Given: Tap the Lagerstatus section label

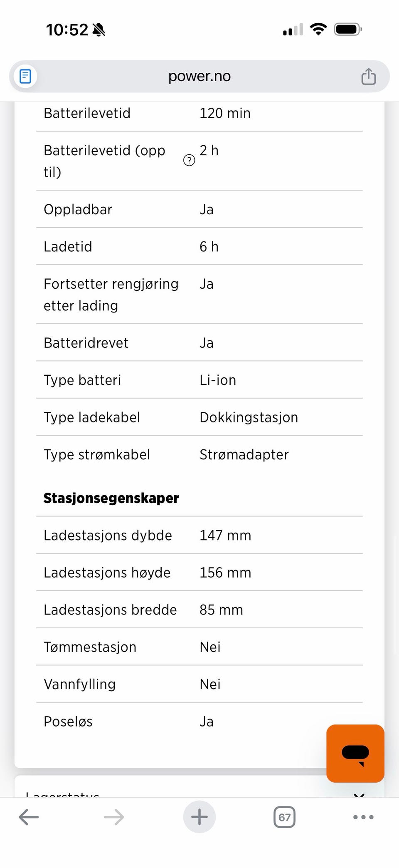Looking at the screenshot, I should pos(62,794).
